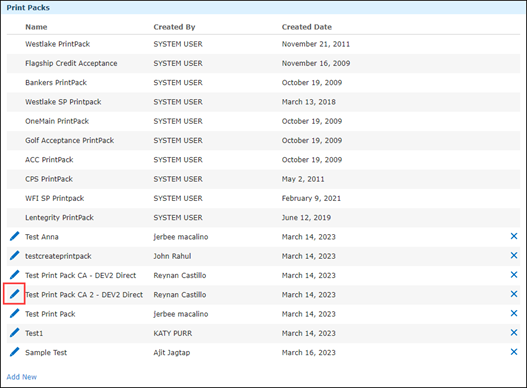Click May 2, 2011 date
Image resolution: width=527 pixels, height=388 pixels.
(303, 179)
